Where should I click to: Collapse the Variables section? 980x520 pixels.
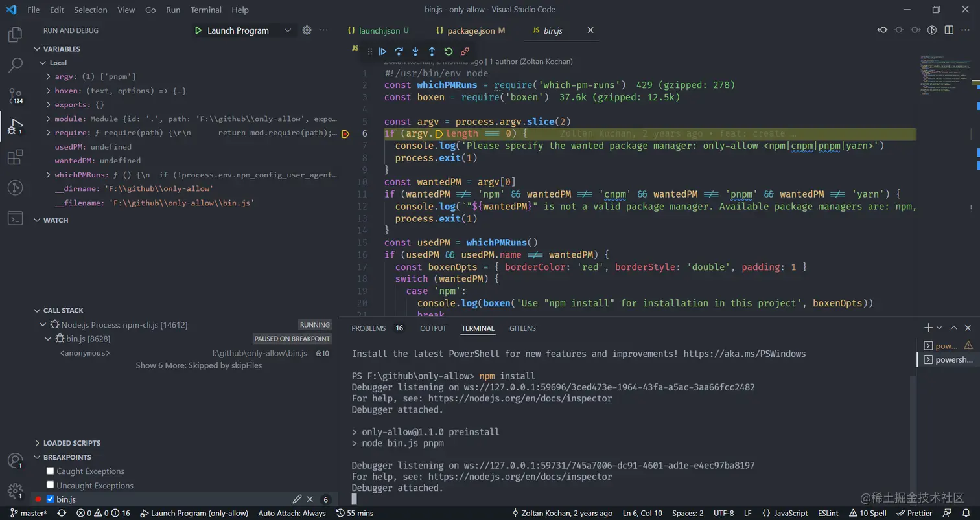62,49
